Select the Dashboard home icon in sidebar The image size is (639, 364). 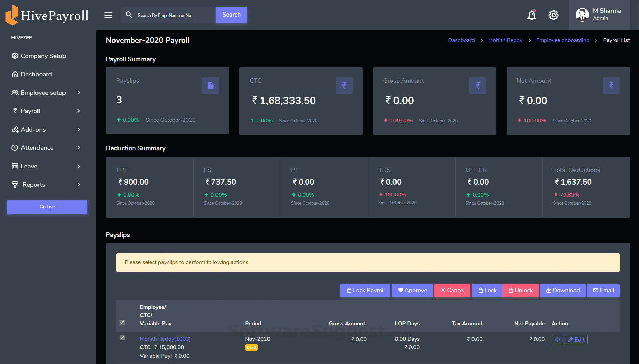click(x=15, y=74)
